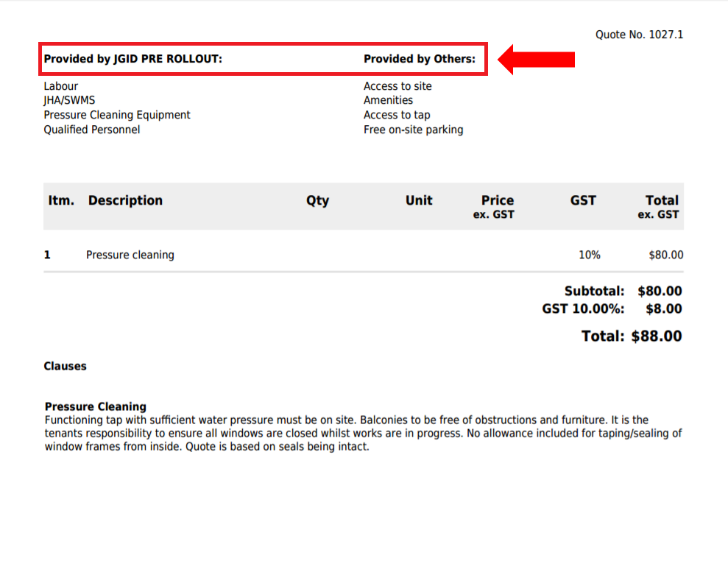The image size is (728, 572).
Task: Click the 'Pressure cleaning' row description
Action: pyautogui.click(x=130, y=255)
